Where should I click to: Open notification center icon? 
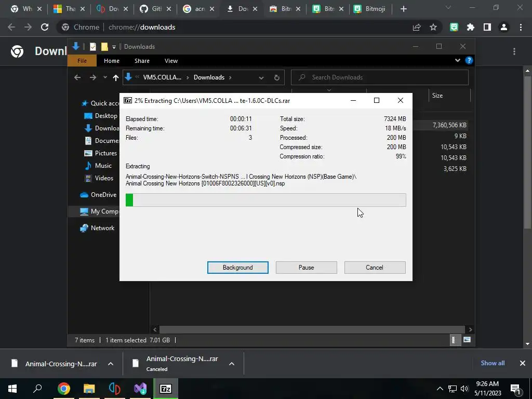(x=516, y=389)
